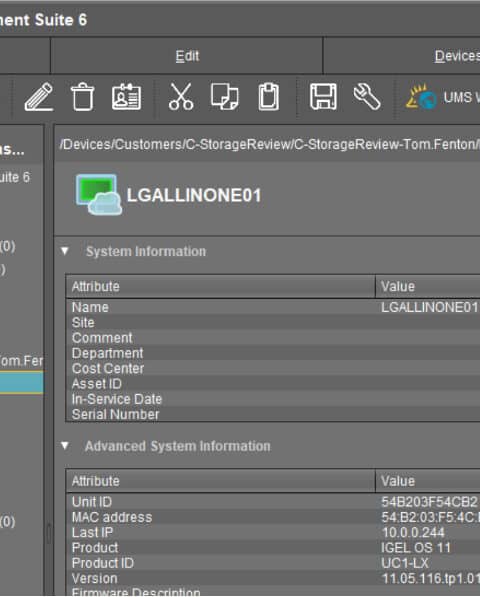
Task: Click the 10.0.0.244 IP value
Action: pos(413,532)
